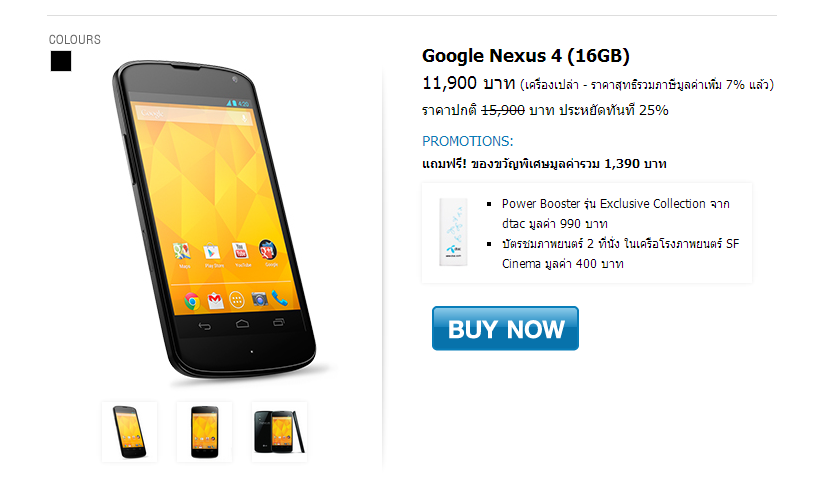Click the Google Nexus 4 (16GB) title
838x479 pixels.
click(526, 56)
